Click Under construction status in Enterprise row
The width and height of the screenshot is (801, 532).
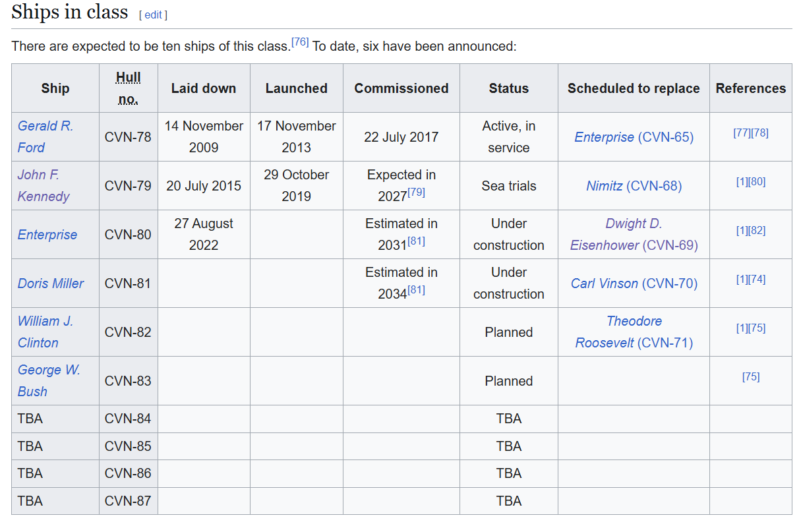pos(509,234)
